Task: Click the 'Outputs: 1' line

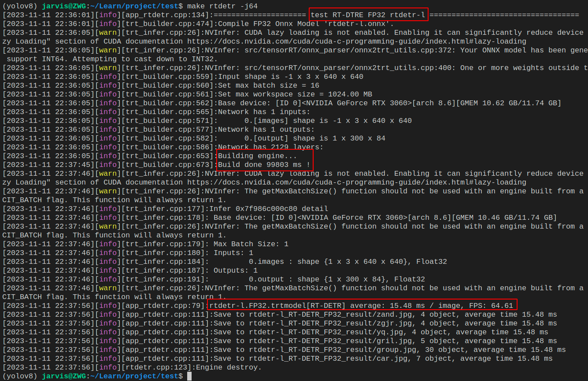Action: (x=236, y=270)
